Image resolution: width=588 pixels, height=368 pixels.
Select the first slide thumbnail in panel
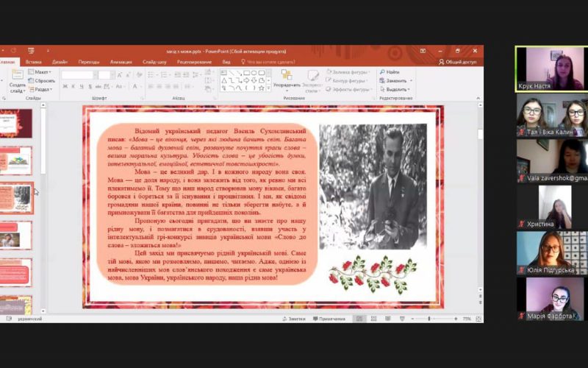pyautogui.click(x=16, y=123)
